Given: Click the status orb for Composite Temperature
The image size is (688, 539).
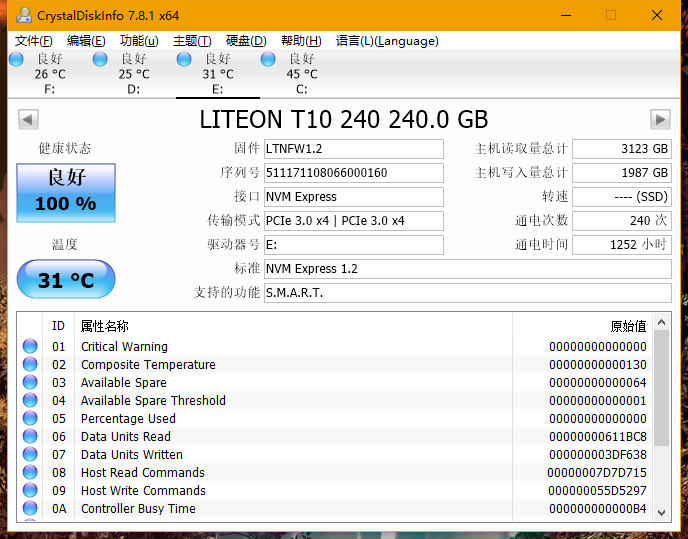Looking at the screenshot, I should pyautogui.click(x=30, y=364).
